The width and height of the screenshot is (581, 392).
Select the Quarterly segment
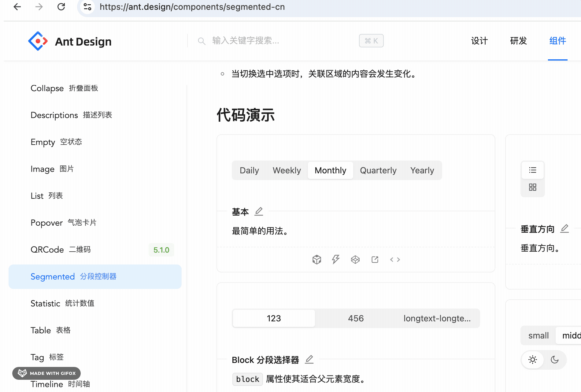(x=378, y=170)
